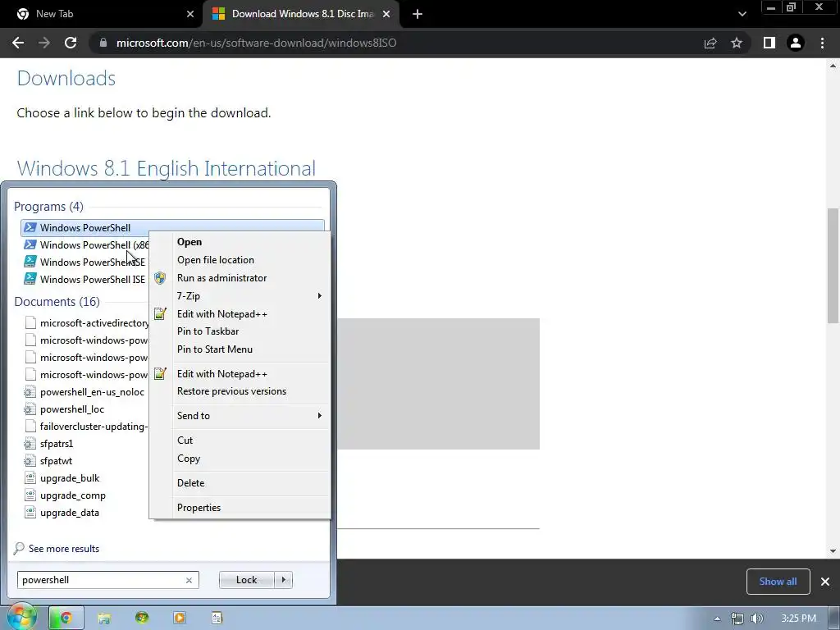Click the Chrome taskbar icon
The image size is (840, 630).
[66, 618]
